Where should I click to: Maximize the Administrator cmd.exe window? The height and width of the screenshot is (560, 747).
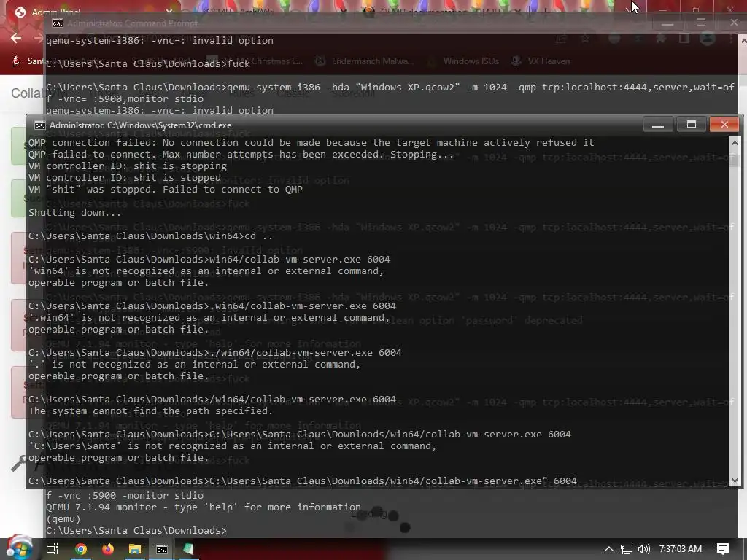(x=692, y=124)
